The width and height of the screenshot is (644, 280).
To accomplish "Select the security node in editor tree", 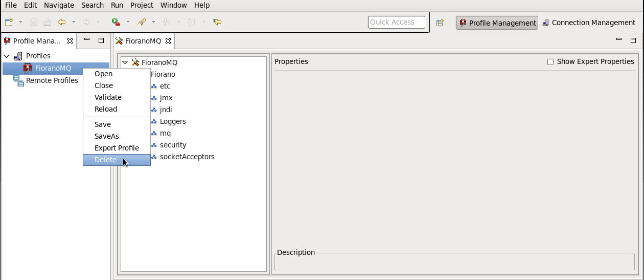I will tap(173, 145).
